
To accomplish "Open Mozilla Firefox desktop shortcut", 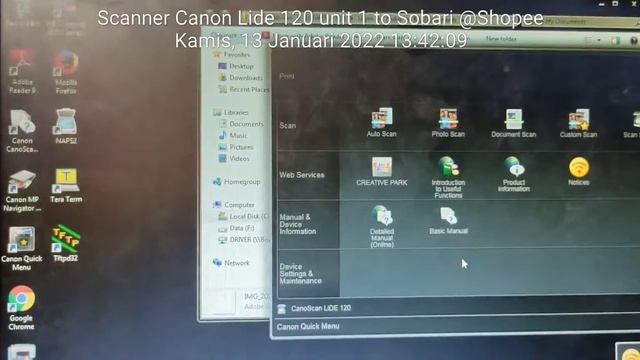I will coord(66,73).
